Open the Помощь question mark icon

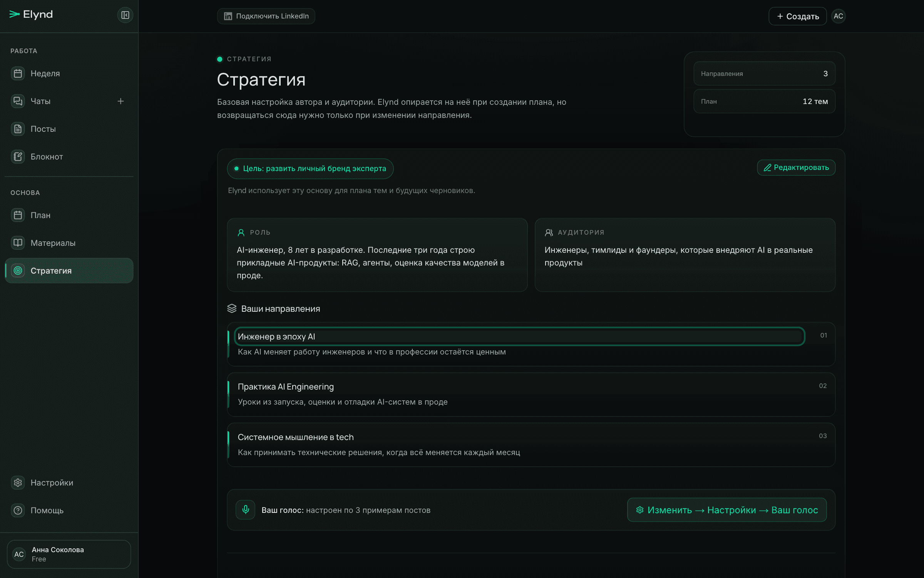pyautogui.click(x=18, y=510)
